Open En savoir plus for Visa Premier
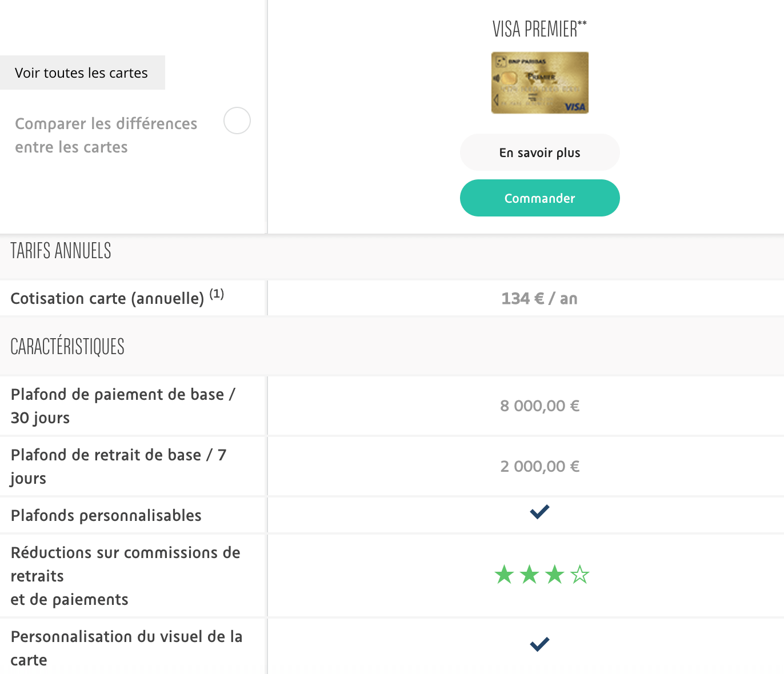 pos(539,153)
